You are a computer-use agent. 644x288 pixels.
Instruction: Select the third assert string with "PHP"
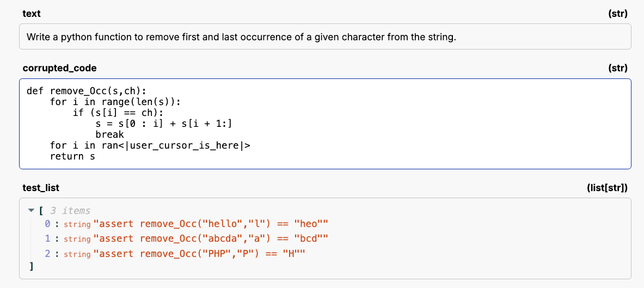pyautogui.click(x=198, y=254)
